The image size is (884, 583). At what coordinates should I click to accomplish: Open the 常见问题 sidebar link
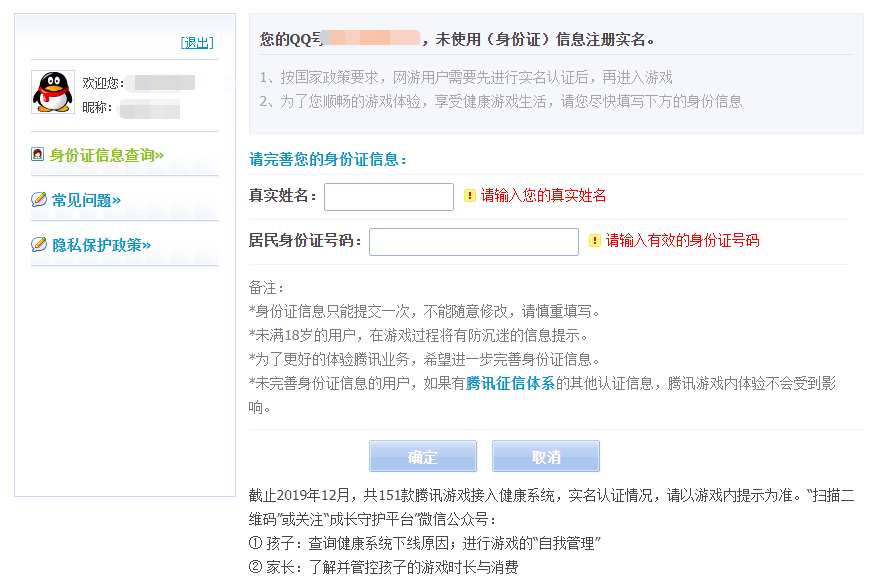coord(86,200)
